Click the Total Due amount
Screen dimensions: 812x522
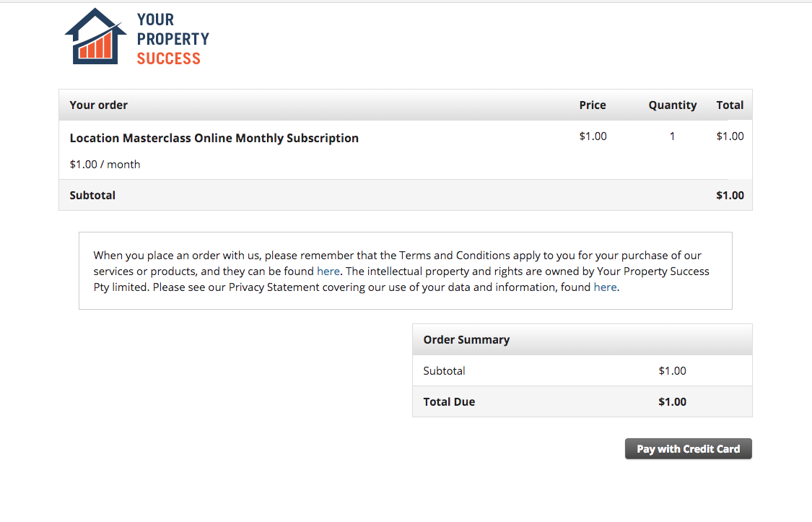pos(672,402)
